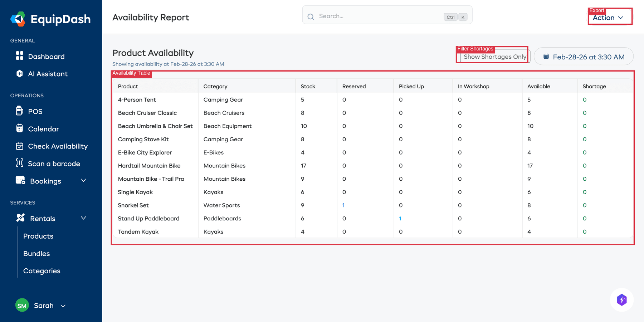Open the Calendar view
This screenshot has width=644, height=322.
pyautogui.click(x=43, y=129)
